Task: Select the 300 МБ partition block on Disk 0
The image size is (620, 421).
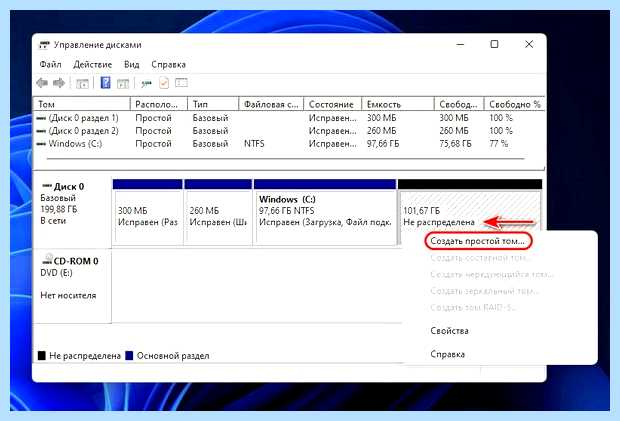Action: pos(148,213)
